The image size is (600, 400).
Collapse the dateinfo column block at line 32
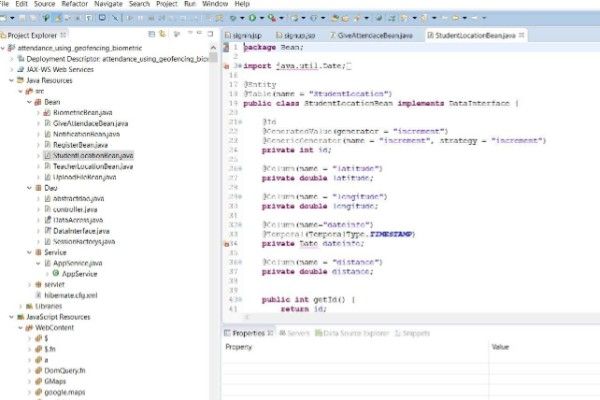(x=240, y=225)
